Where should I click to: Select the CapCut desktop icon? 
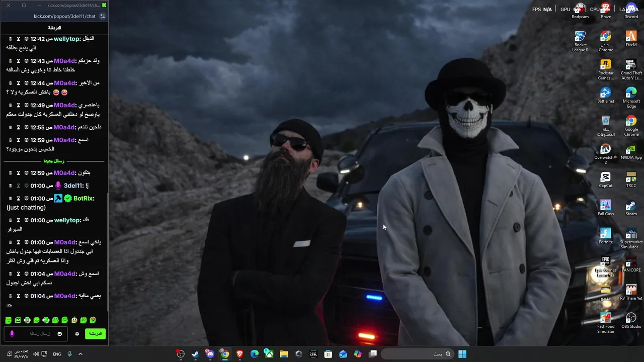pos(606,179)
